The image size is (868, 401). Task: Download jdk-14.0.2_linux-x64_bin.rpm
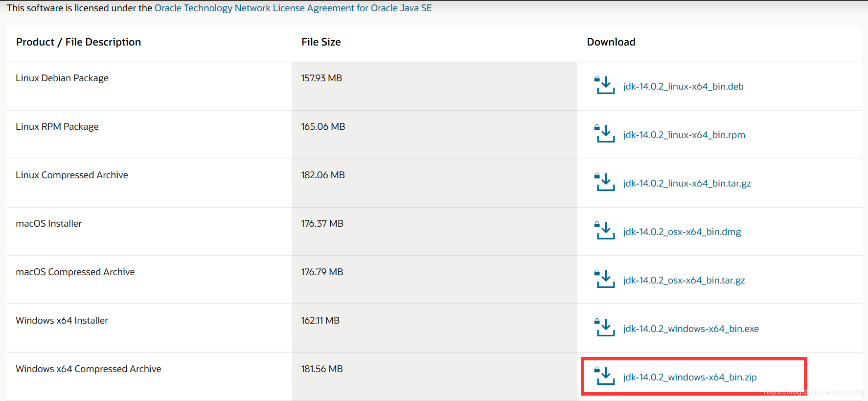(x=684, y=135)
